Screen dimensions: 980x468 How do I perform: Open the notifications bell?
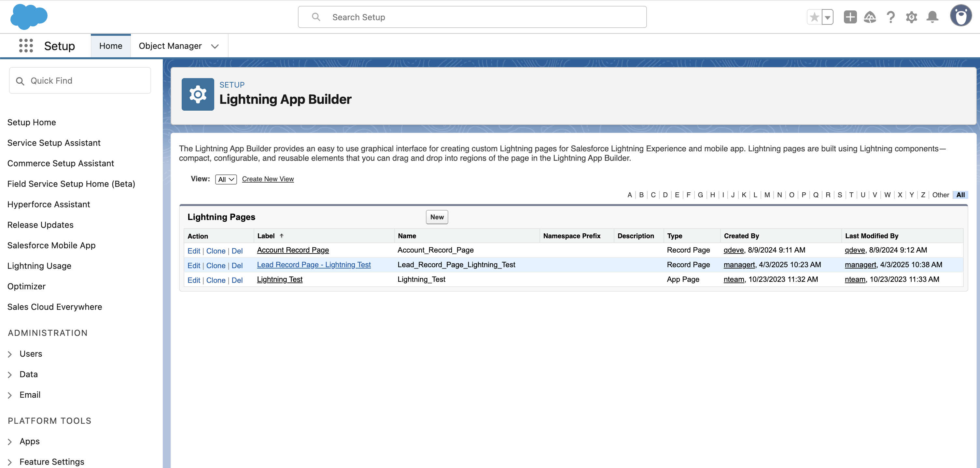[932, 17]
